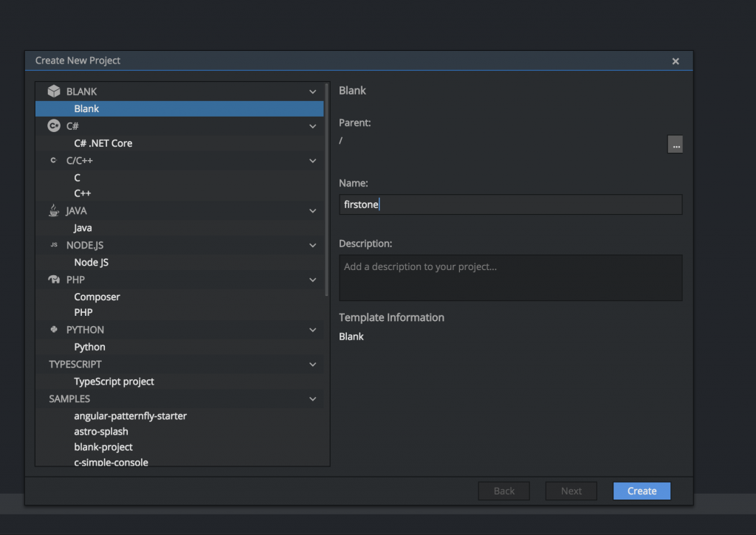Choose Composer under PHP

click(97, 297)
